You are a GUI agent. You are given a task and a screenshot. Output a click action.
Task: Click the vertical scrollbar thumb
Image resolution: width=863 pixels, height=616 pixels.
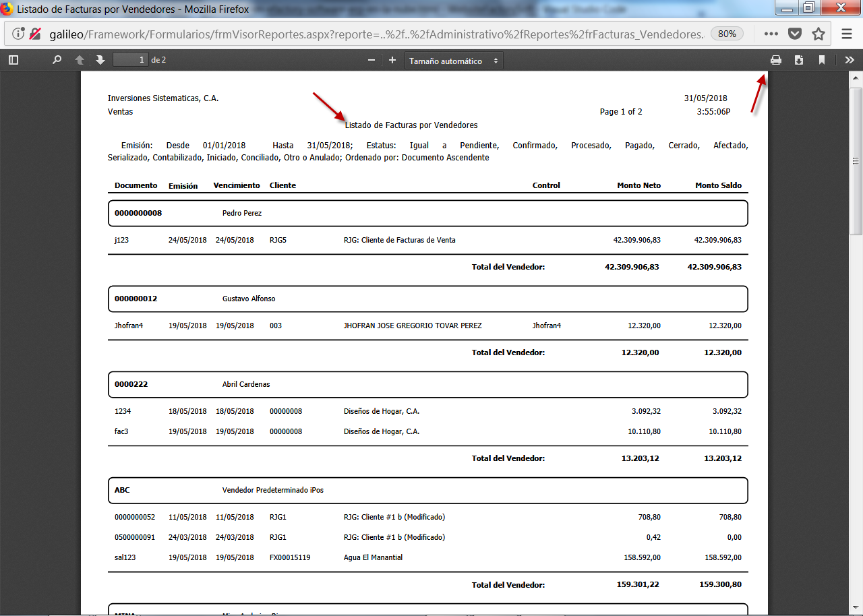pos(856,162)
